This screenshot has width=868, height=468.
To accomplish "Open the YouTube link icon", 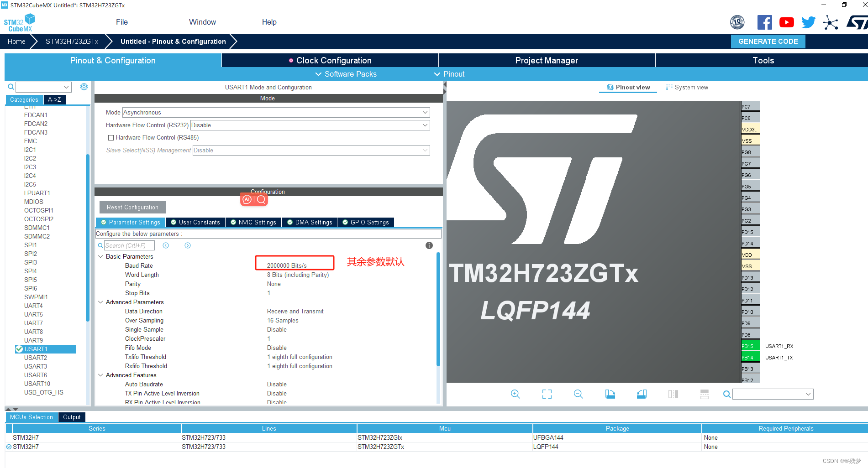I will point(786,22).
